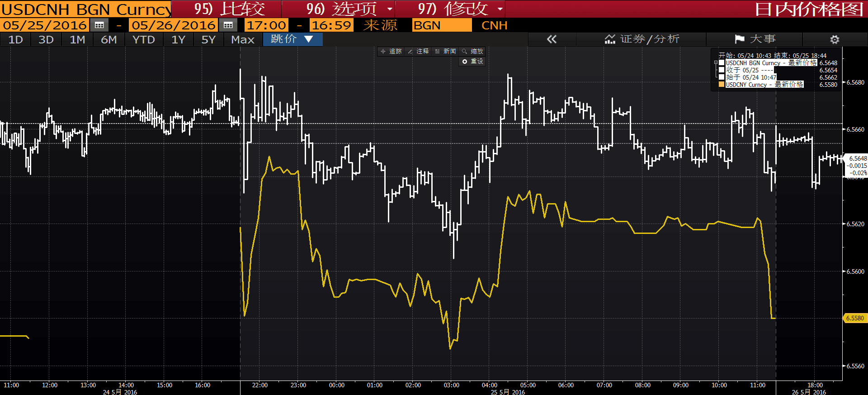Image resolution: width=868 pixels, height=395 pixels.
Task: Select the 5Y time range tab
Action: (208, 40)
